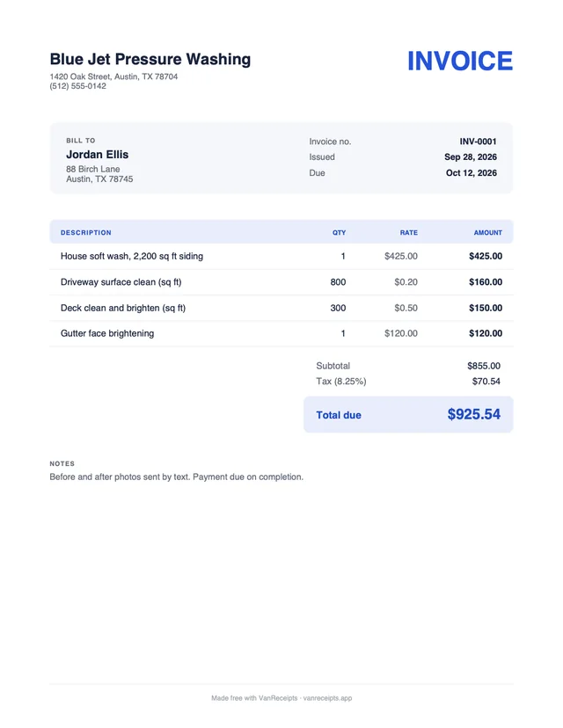
Task: Select the Gutter face brightening description
Action: 107,333
